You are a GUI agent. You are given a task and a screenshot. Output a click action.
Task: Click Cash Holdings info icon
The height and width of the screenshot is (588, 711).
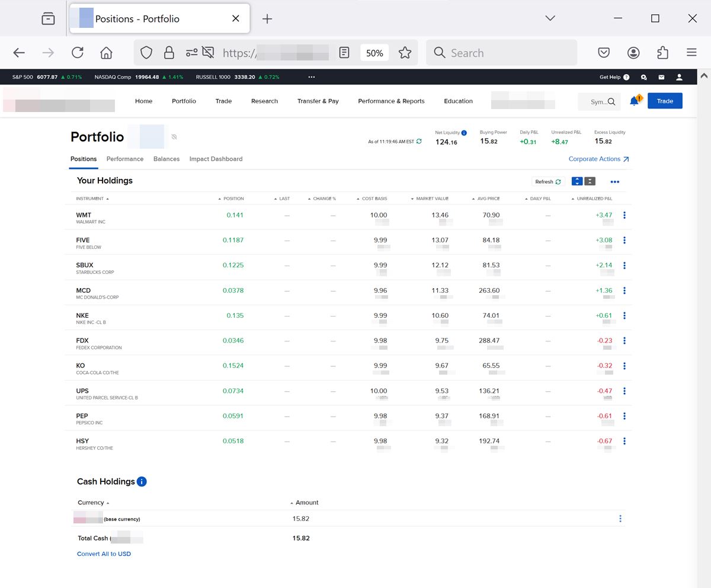coord(142,481)
